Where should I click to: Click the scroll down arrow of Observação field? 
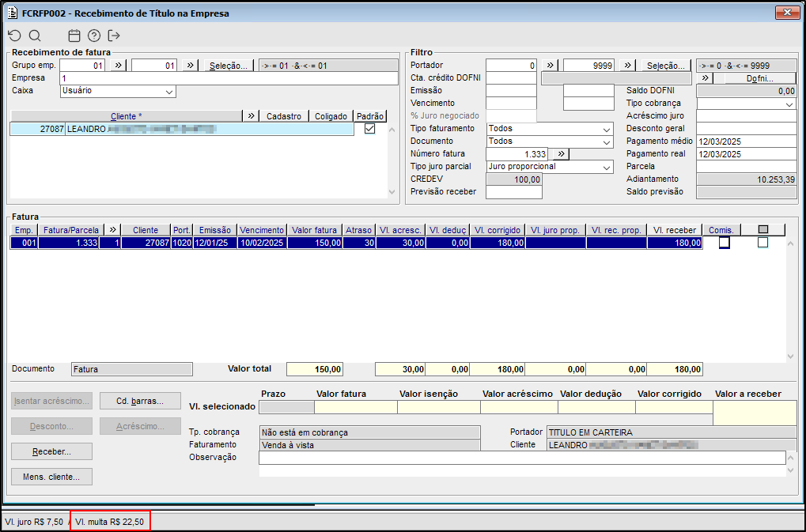pyautogui.click(x=791, y=470)
